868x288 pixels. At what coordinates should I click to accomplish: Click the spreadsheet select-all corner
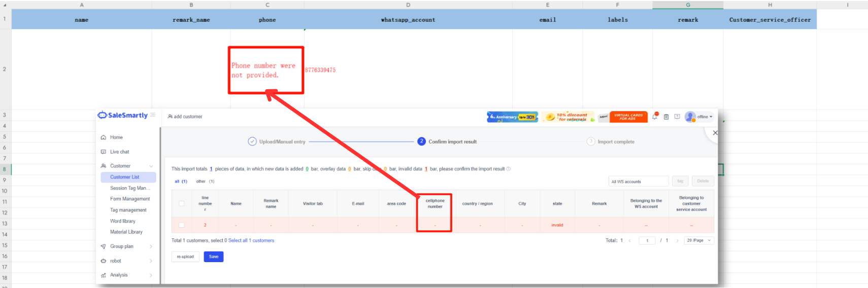[6, 5]
